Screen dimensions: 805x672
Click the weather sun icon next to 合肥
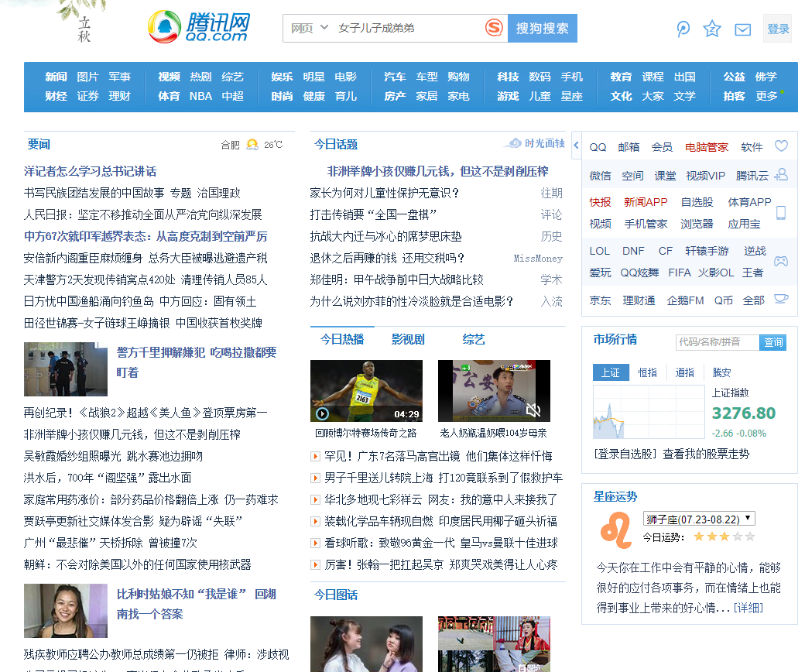pos(252,144)
